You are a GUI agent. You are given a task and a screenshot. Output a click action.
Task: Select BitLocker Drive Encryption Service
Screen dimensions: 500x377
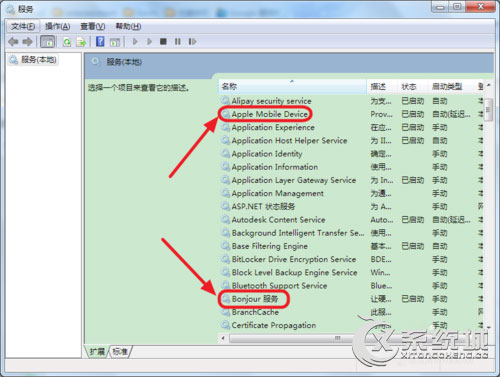coord(352,259)
